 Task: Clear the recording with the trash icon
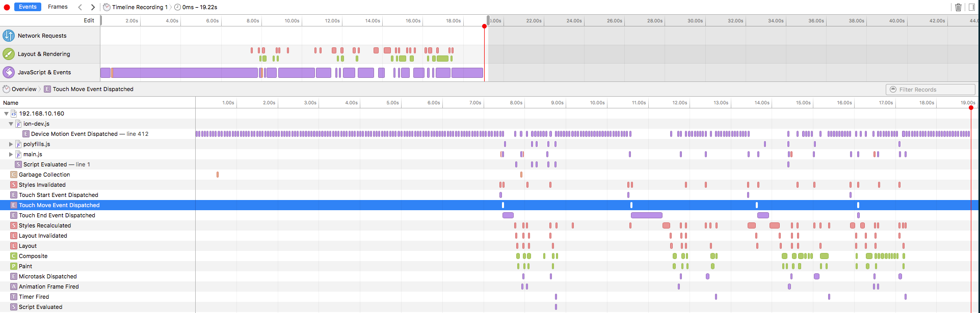(x=958, y=7)
